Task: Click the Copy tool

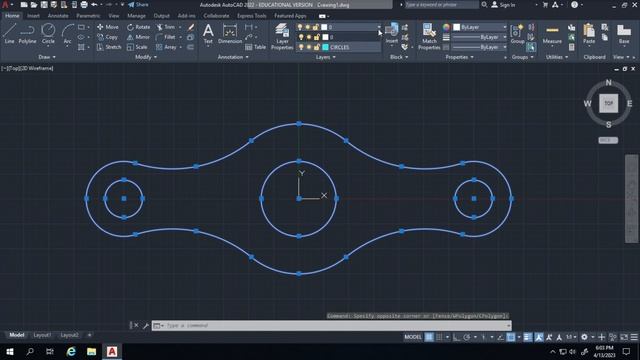Action: [108, 37]
